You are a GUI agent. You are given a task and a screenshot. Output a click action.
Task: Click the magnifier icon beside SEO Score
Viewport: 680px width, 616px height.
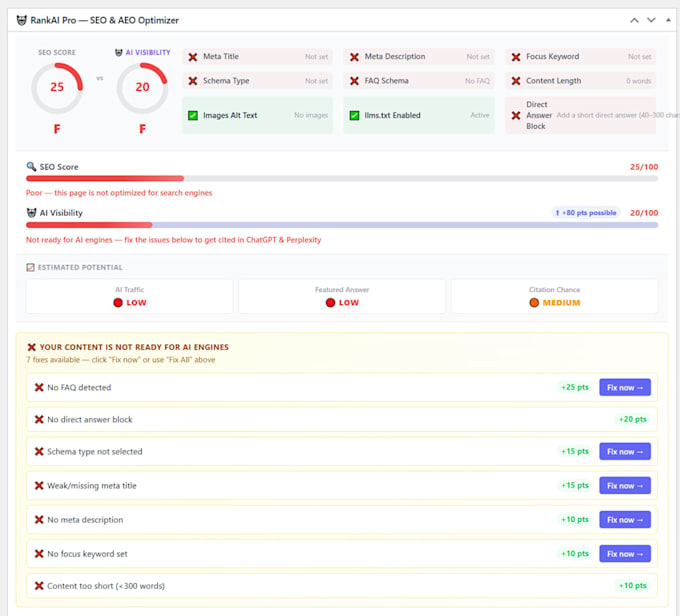(31, 167)
